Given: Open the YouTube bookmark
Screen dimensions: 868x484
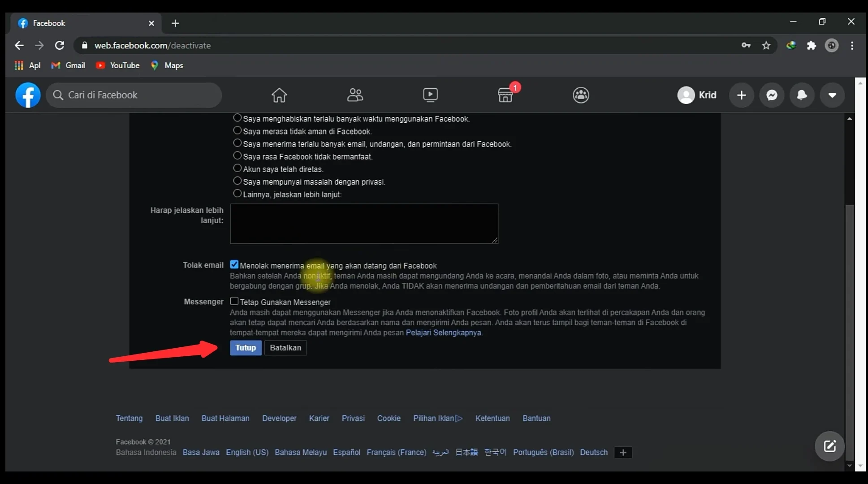Looking at the screenshot, I should tap(117, 65).
